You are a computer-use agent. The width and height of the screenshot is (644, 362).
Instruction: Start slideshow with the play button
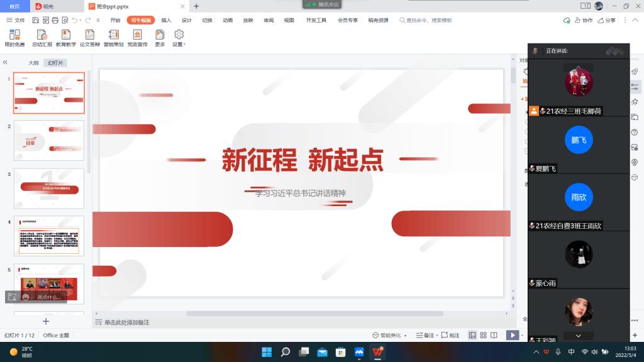click(513, 336)
